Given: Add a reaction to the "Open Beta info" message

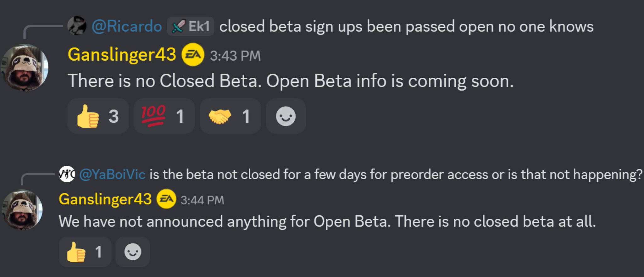Looking at the screenshot, I should (286, 116).
